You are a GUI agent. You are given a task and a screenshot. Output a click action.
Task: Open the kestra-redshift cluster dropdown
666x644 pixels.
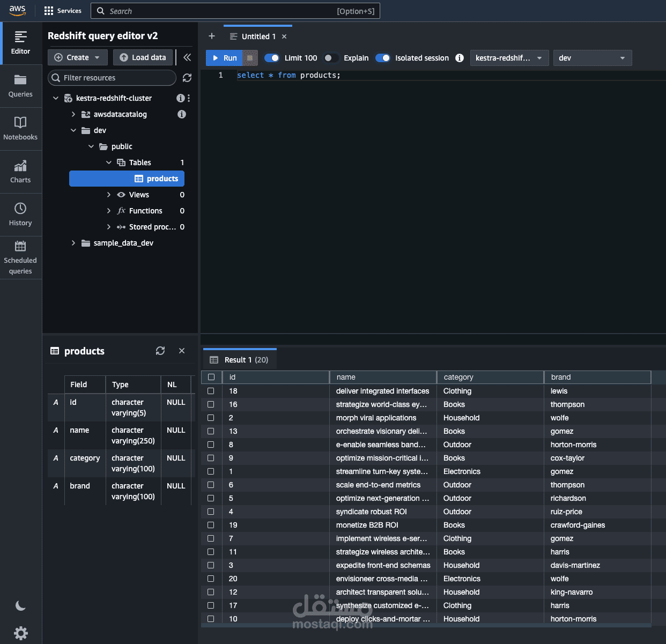coord(509,58)
